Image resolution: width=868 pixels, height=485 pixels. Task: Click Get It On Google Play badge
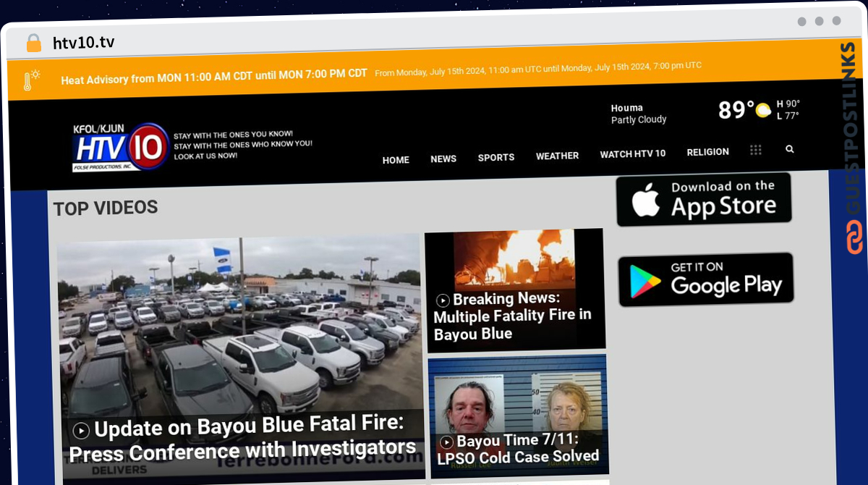tap(705, 279)
